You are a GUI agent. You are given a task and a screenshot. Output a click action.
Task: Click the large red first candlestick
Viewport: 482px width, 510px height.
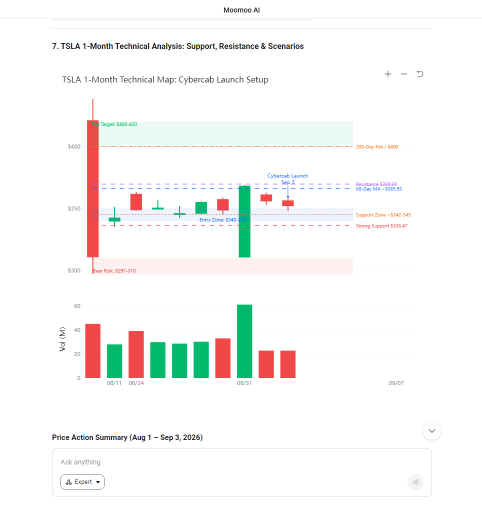pos(93,189)
